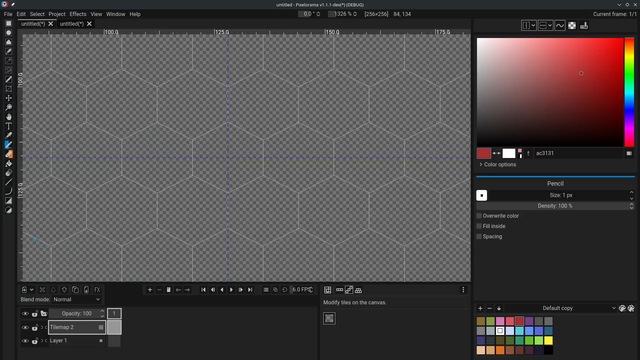The height and width of the screenshot is (360, 640).
Task: Select the Text tool
Action: pyautogui.click(x=9, y=126)
